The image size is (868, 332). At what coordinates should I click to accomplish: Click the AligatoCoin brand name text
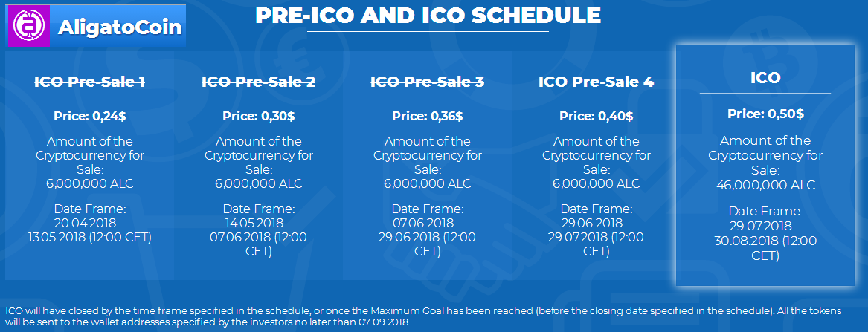[x=120, y=27]
